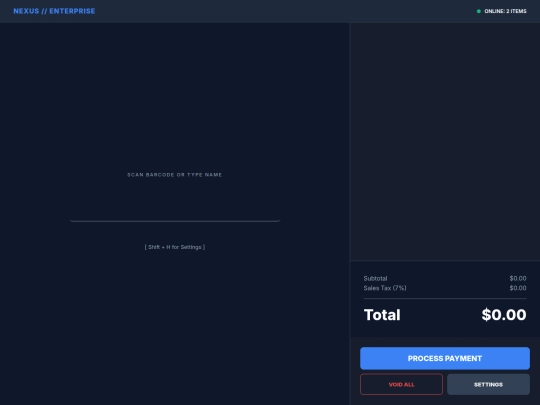Click the Sales Tax (7%) label

point(385,288)
